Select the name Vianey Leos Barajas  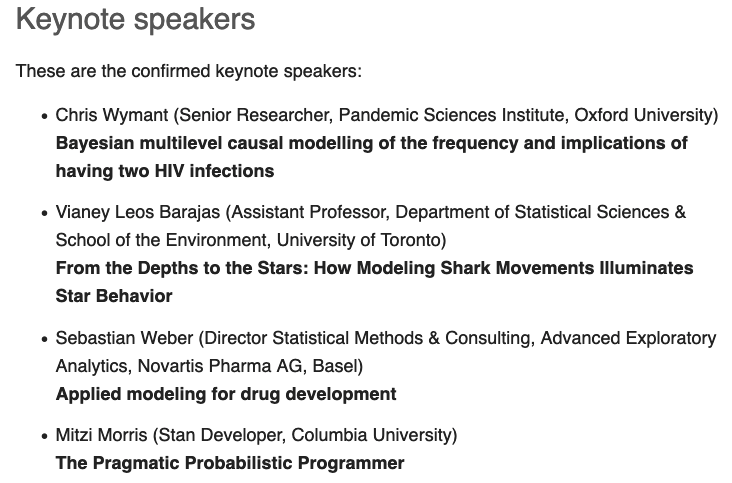[x=142, y=212]
